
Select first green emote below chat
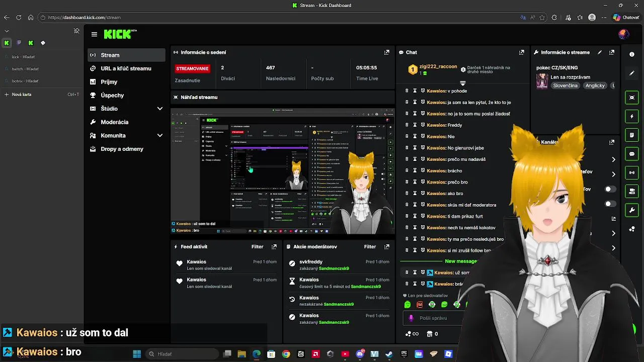click(407, 305)
